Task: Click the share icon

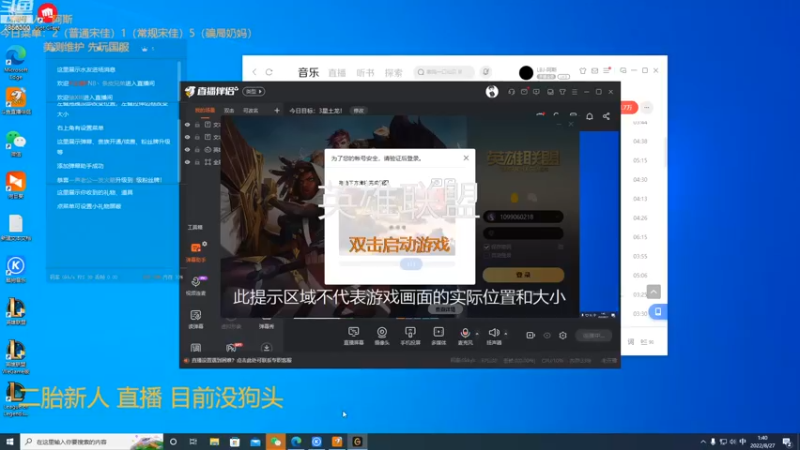Action: point(606,116)
